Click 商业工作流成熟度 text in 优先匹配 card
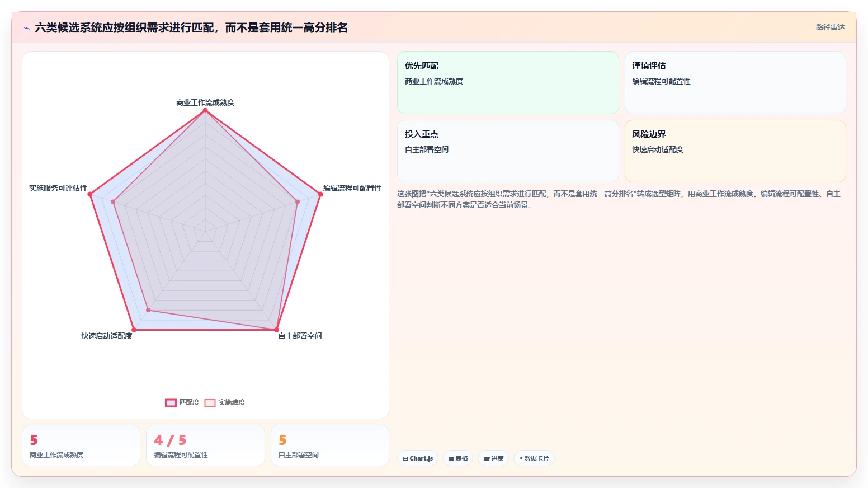This screenshot has width=868, height=488. click(x=434, y=81)
